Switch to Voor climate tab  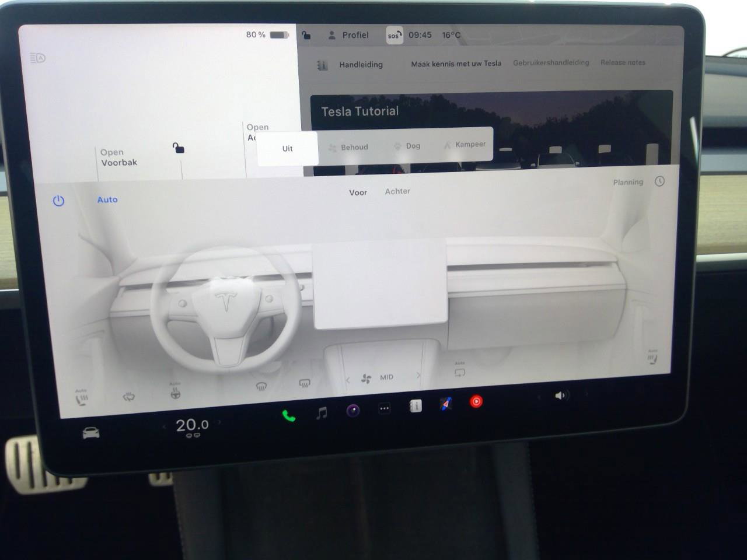(x=358, y=192)
